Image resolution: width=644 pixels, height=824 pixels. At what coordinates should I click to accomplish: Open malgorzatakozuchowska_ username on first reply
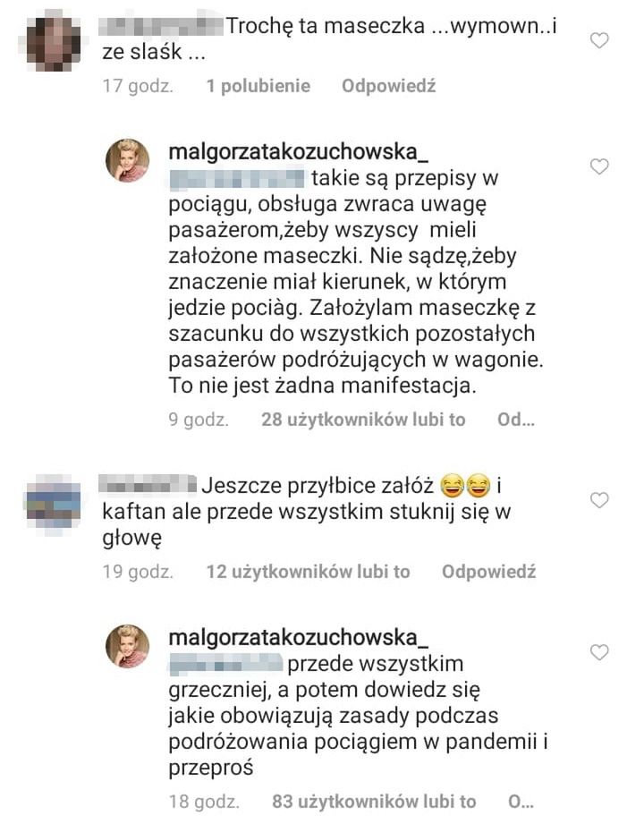click(299, 152)
